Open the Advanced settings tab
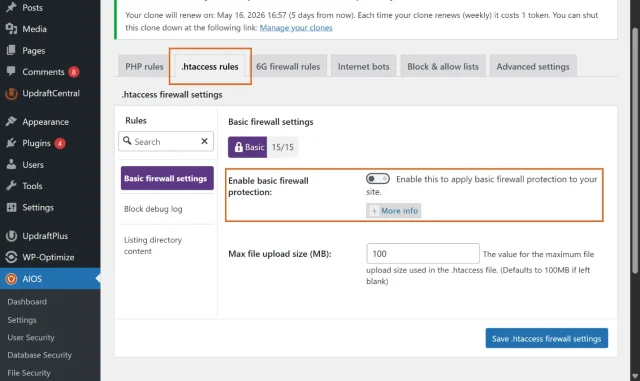 tap(533, 67)
